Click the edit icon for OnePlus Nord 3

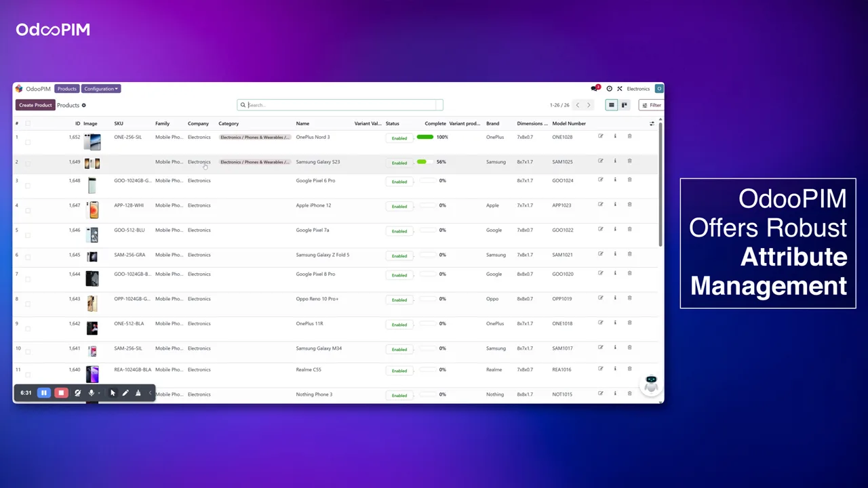600,136
